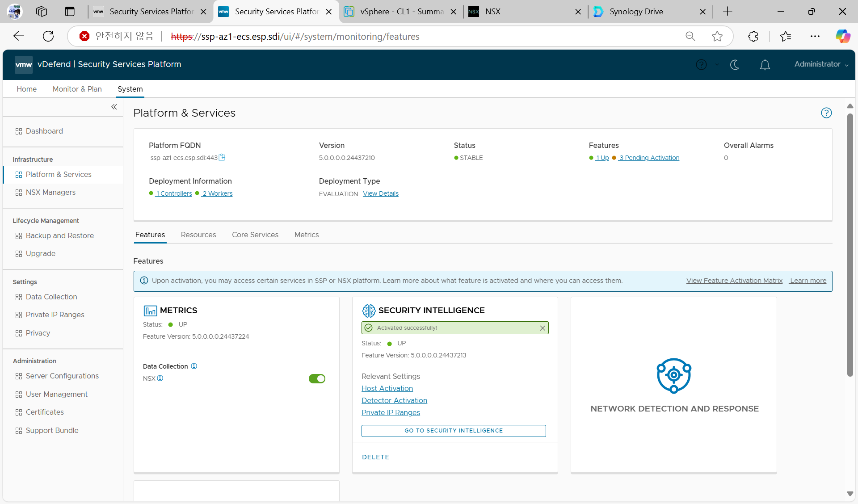The height and width of the screenshot is (504, 858).
Task: Expand the header help dropdown arrow
Action: click(717, 65)
